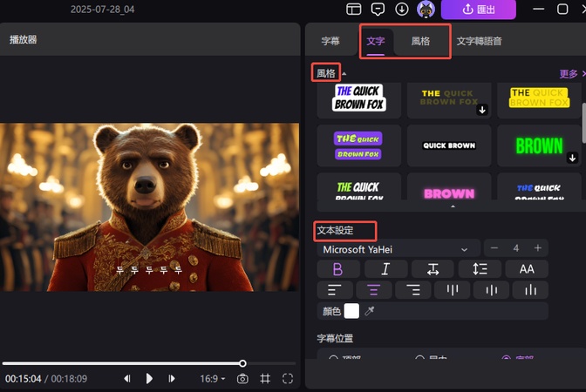Viewport: 586px width, 392px height.
Task: Open the character spacing control
Action: (433, 269)
